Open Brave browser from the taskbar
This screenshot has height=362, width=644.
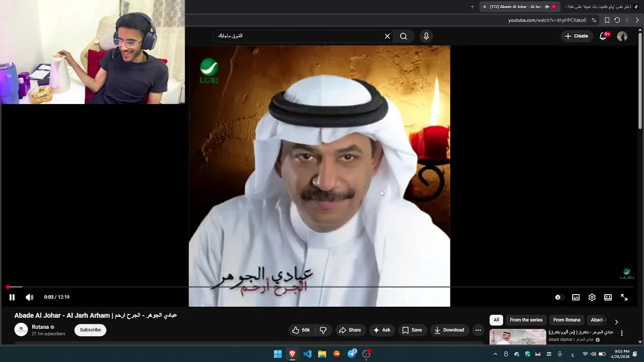[x=292, y=354]
